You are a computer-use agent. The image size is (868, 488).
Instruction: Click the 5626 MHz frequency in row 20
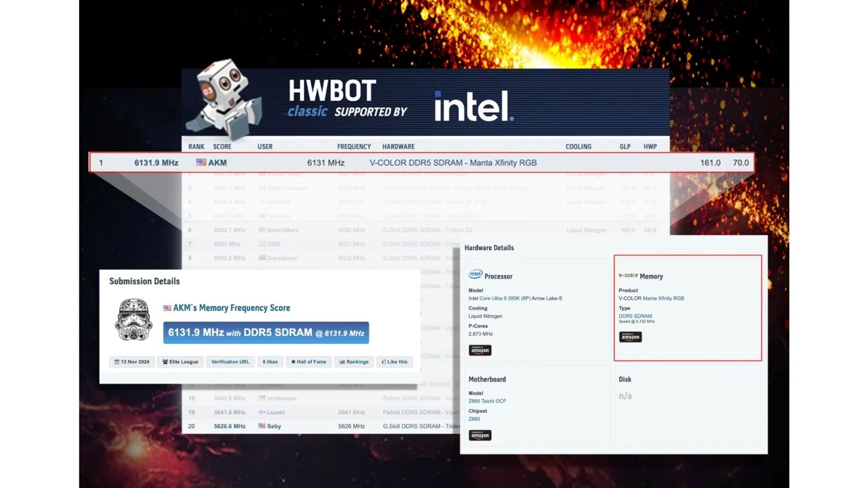[x=351, y=426]
